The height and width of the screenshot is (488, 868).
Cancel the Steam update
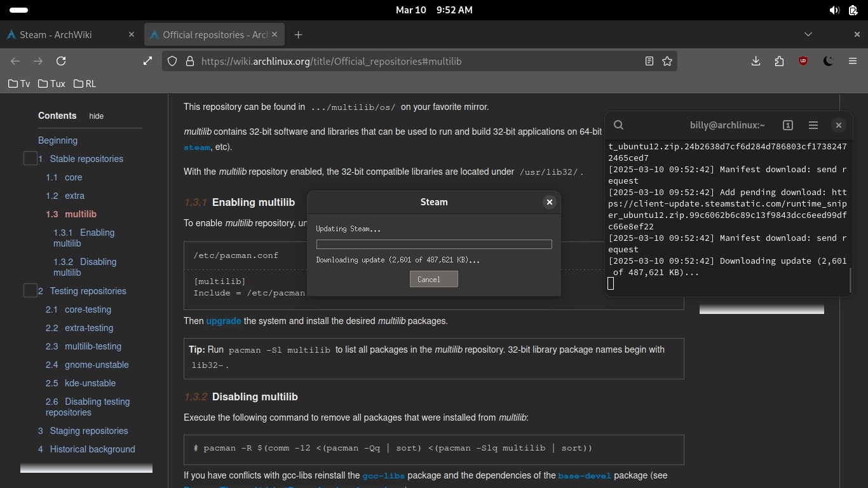pyautogui.click(x=434, y=279)
